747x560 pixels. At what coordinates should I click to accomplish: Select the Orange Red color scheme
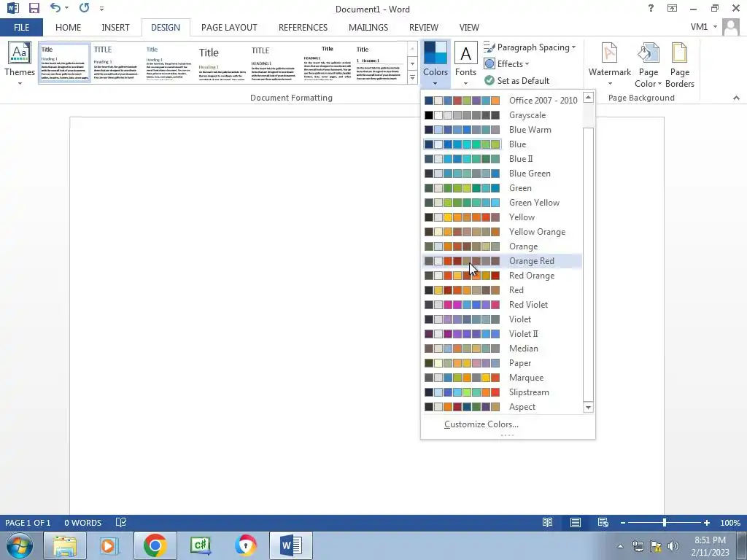pos(502,261)
